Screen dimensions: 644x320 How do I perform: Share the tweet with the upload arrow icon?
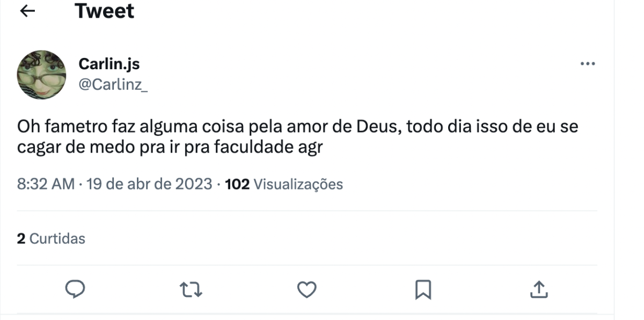pyautogui.click(x=539, y=290)
